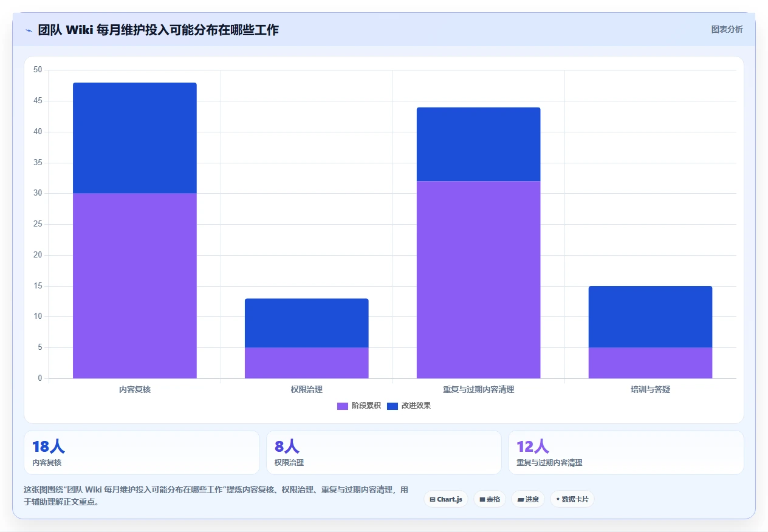Click the purple segment of the 培训与答疑 bar

[651, 363]
